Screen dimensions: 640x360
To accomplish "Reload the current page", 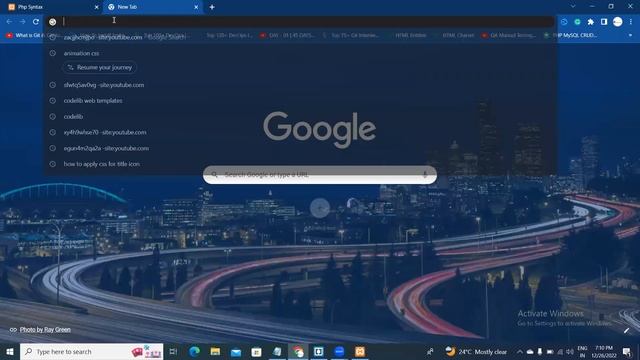I will 36,22.
